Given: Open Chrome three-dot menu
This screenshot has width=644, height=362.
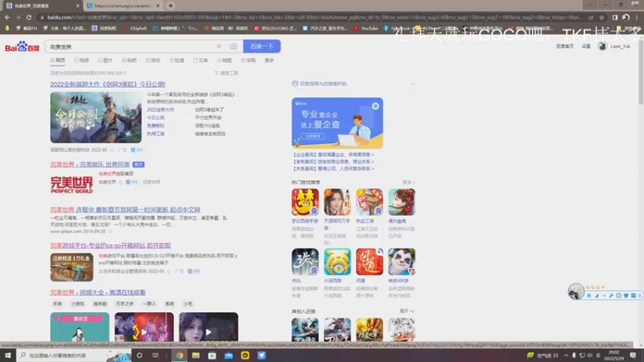Looking at the screenshot, I should (637, 17).
